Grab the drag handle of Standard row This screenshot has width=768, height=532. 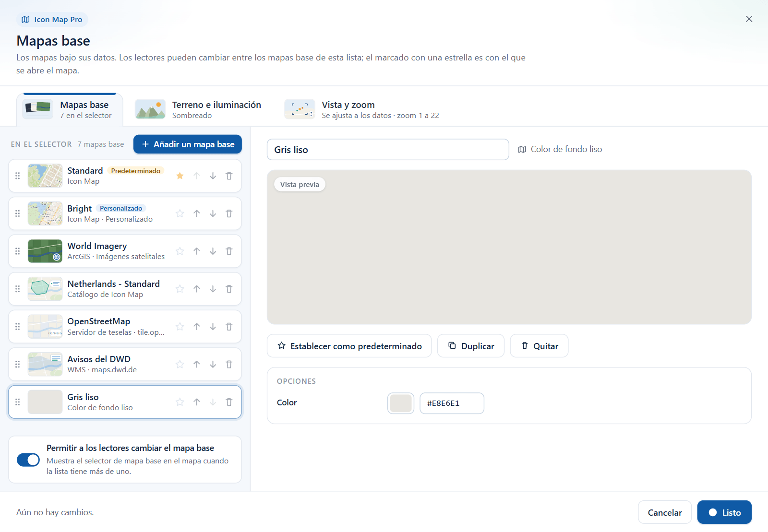[18, 176]
